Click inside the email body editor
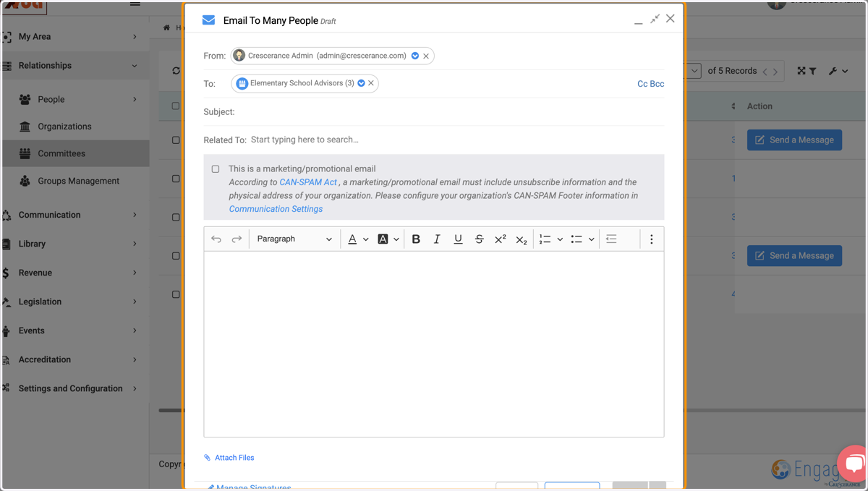The image size is (868, 491). click(434, 344)
